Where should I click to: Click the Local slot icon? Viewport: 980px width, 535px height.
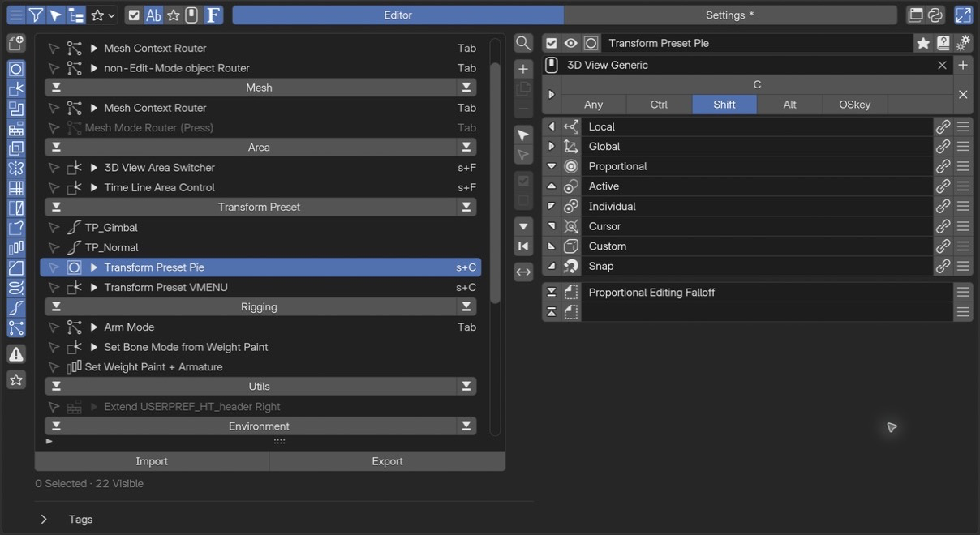click(x=571, y=126)
